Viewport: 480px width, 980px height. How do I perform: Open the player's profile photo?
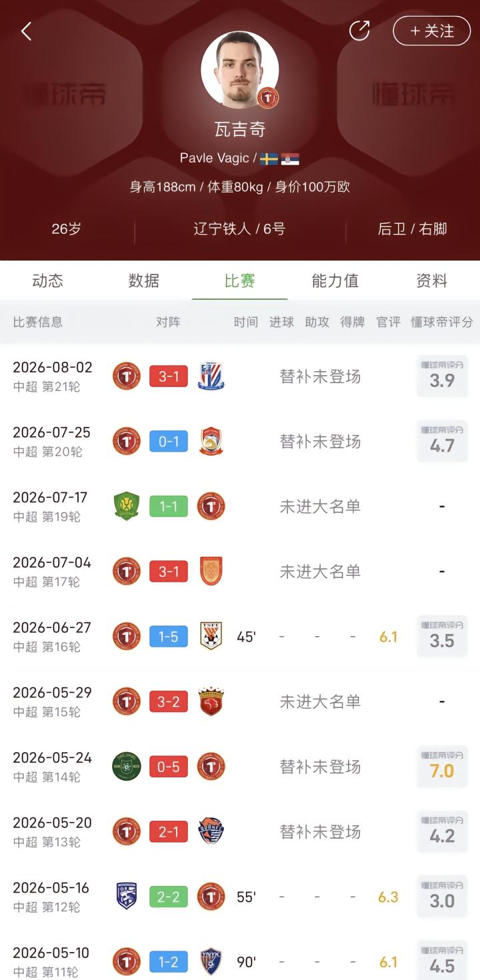pos(239,69)
